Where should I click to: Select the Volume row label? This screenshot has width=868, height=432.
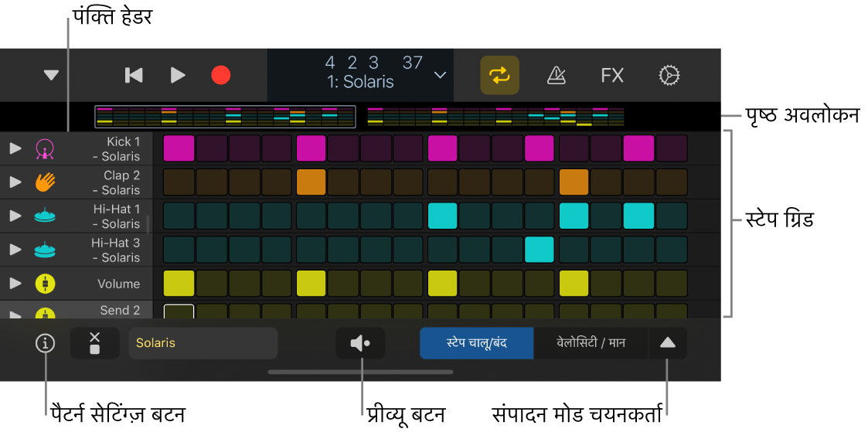pyautogui.click(x=119, y=284)
